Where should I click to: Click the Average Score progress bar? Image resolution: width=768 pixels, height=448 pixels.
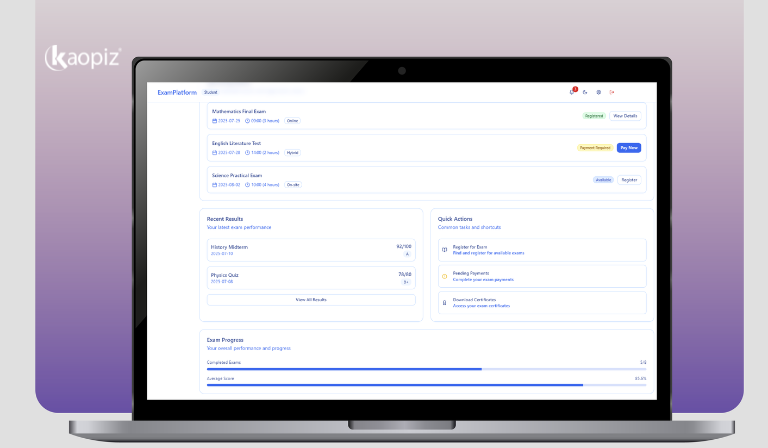tap(426, 385)
